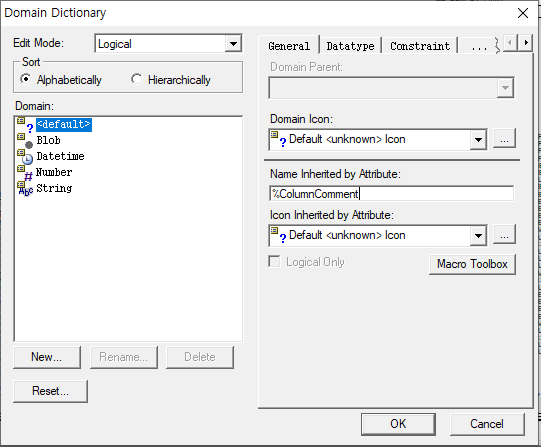Browse for a Domain Icon with the '...' button
This screenshot has width=541, height=447.
click(504, 139)
